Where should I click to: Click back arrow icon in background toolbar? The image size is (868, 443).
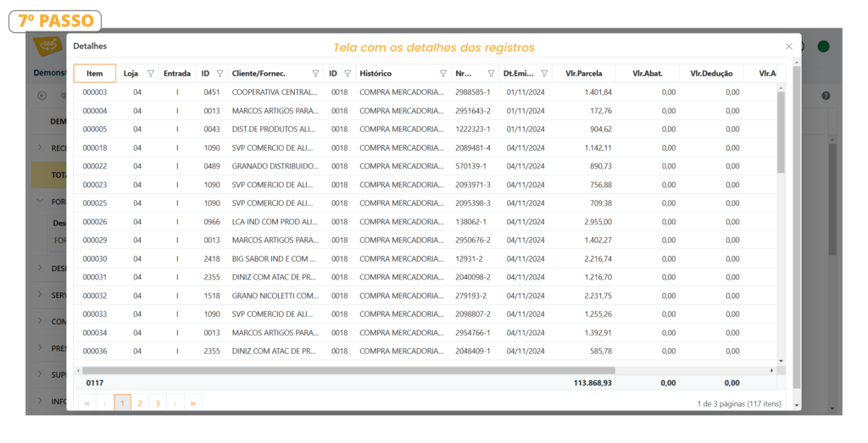pos(42,96)
